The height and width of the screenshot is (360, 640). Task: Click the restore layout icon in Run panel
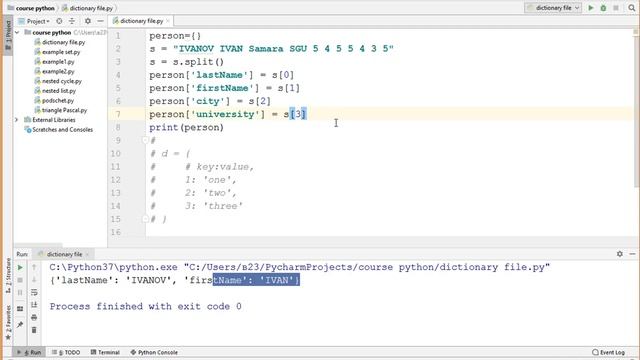(x=20, y=309)
